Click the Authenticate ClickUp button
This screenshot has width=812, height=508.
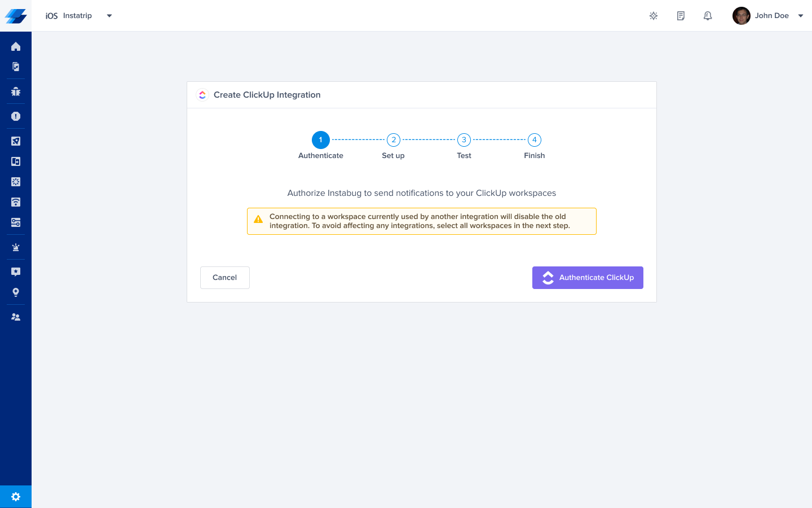tap(588, 278)
